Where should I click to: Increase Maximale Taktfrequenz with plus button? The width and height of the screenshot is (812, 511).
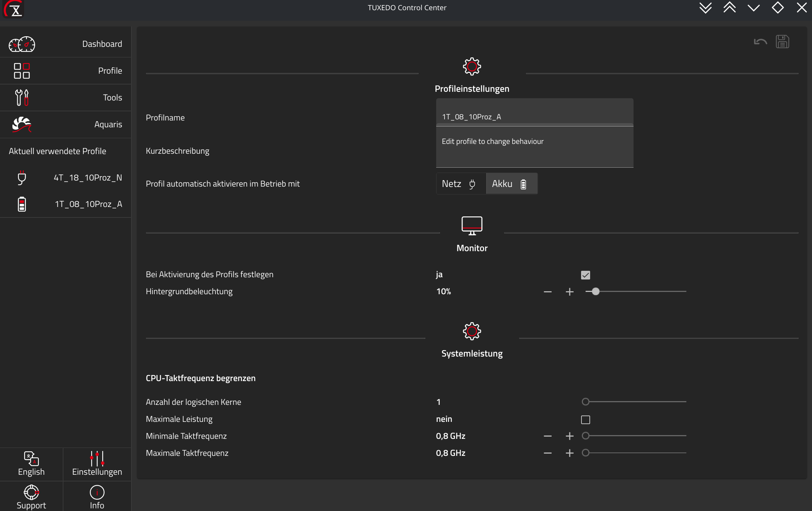tap(569, 453)
